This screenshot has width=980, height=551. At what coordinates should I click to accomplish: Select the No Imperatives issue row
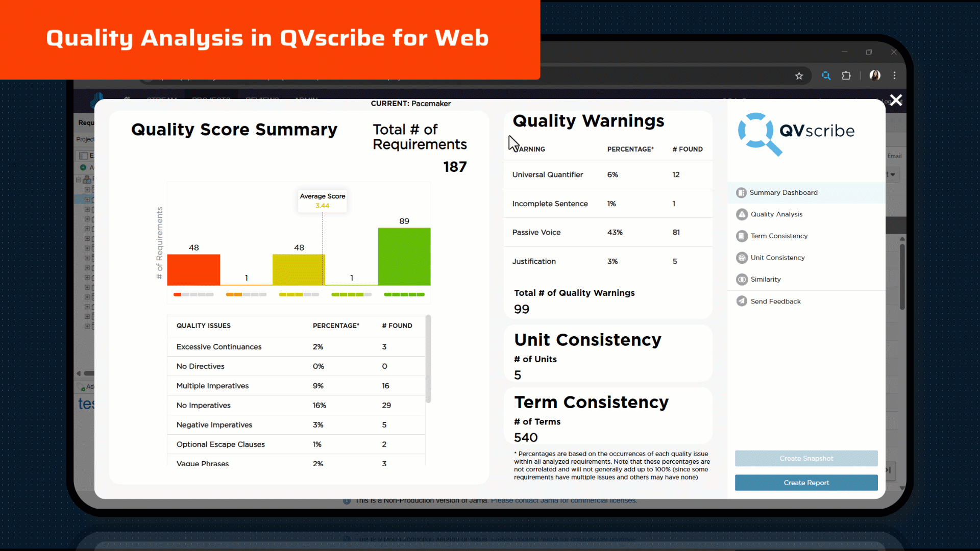point(296,406)
